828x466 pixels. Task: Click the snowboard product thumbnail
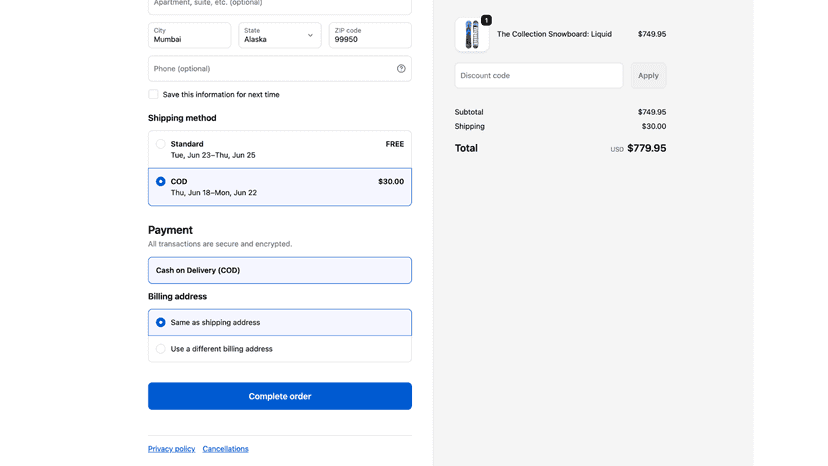coord(472,34)
